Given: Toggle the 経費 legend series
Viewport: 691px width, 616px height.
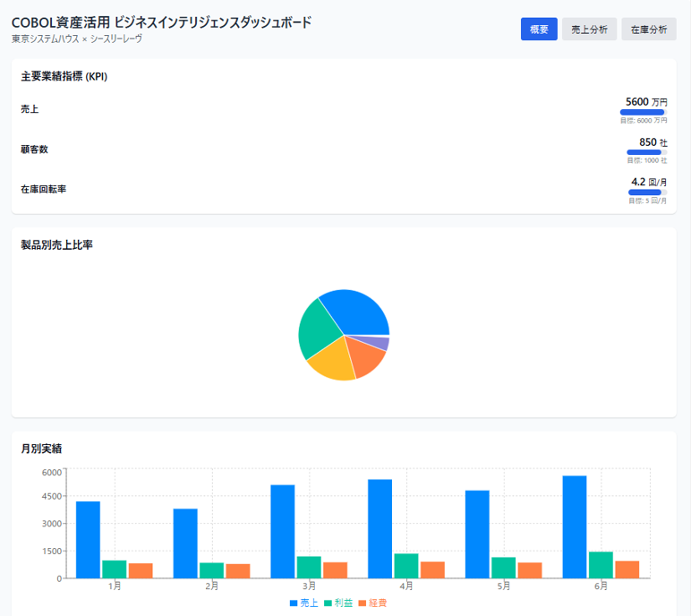Looking at the screenshot, I should [x=372, y=603].
